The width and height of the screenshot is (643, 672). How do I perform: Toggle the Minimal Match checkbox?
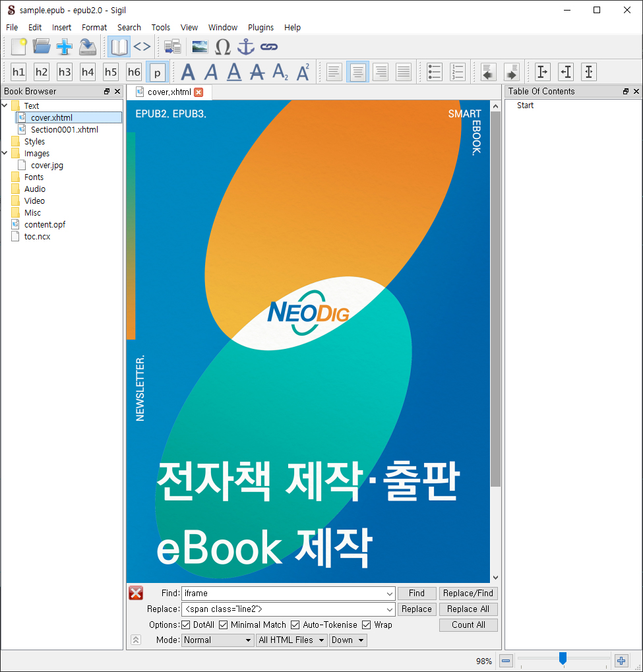point(224,625)
